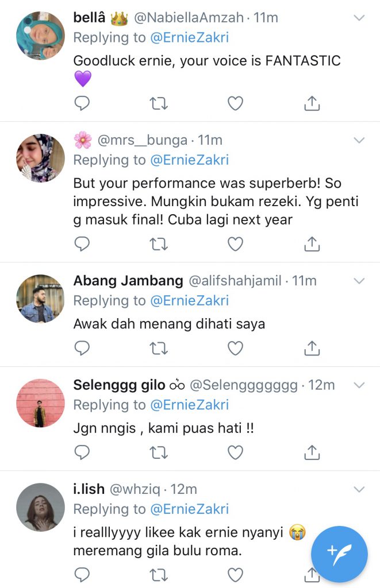The width and height of the screenshot is (380, 588).
Task: Like Selenggg gilo's tweet
Action: (x=235, y=452)
